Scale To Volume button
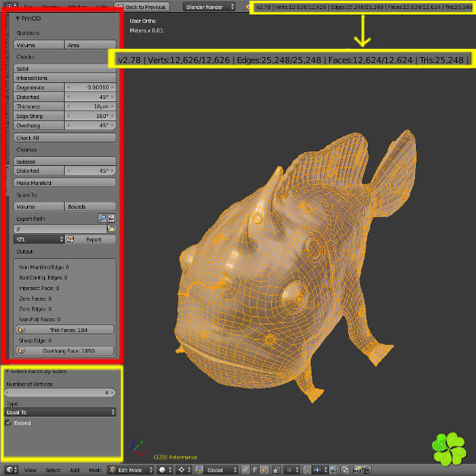Image resolution: width=476 pixels, height=476 pixels. click(39, 206)
